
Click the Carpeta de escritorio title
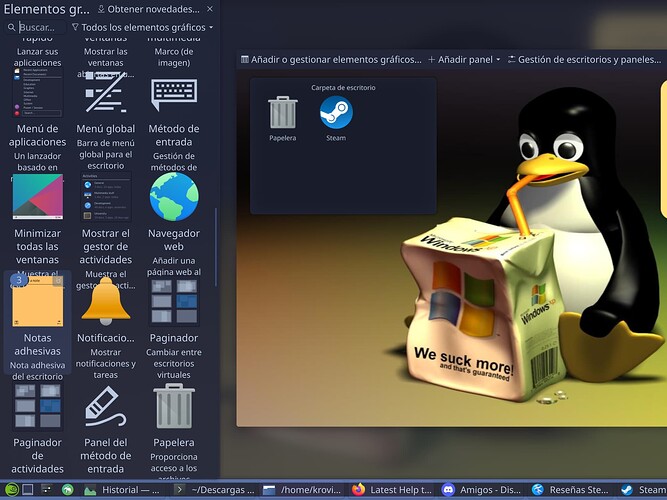(343, 88)
